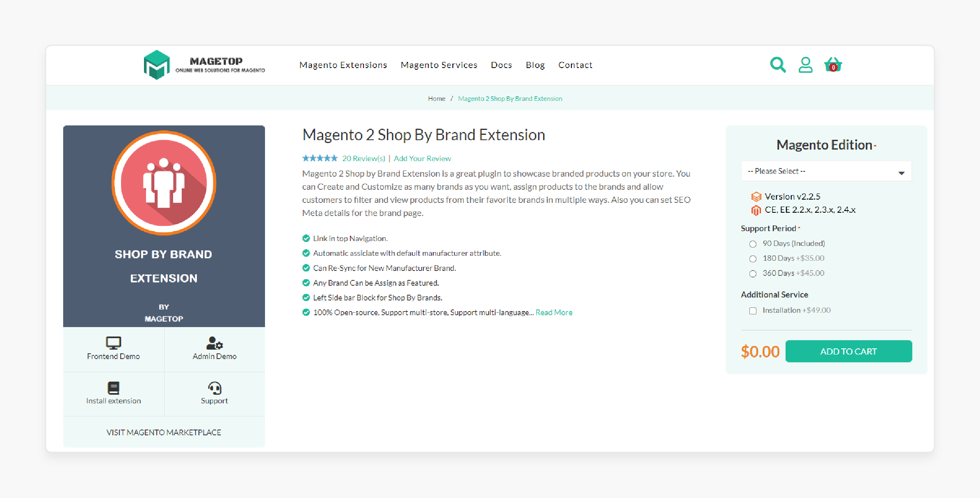Open the Magento Extensions menu
This screenshot has height=498, width=980.
click(343, 65)
